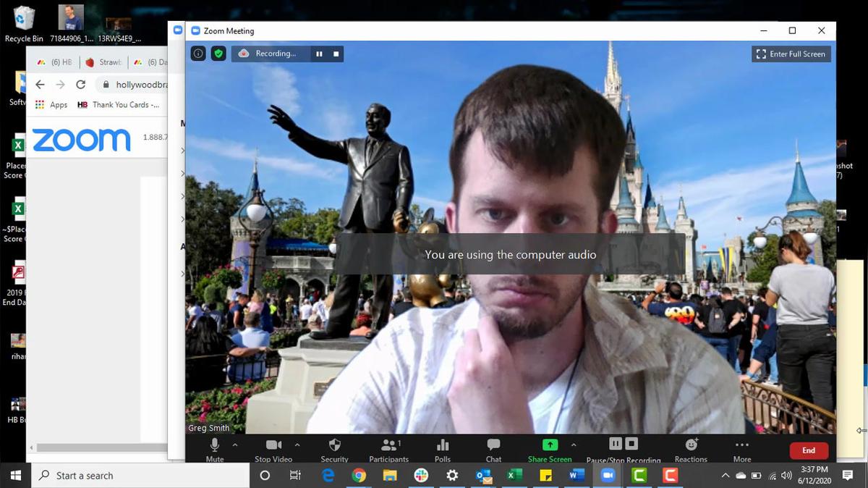
Task: Open Excel from the taskbar
Action: click(x=514, y=476)
